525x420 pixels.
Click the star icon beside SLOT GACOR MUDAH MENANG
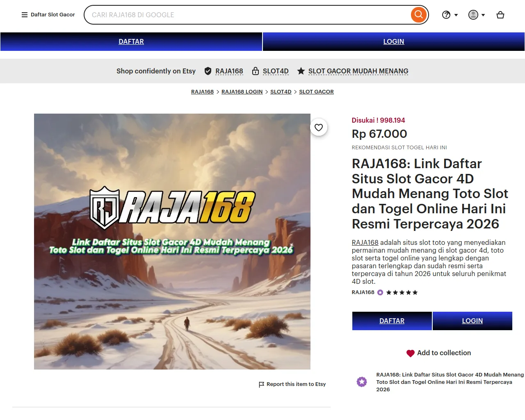click(x=301, y=71)
